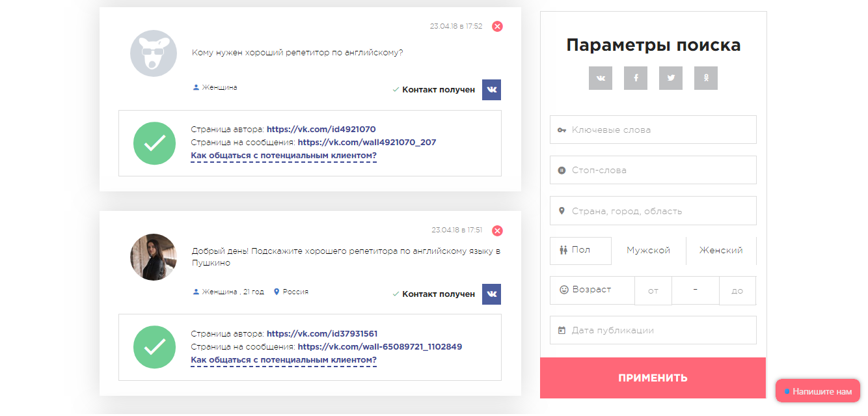The image size is (868, 416).
Task: Open the first post on VK via blue VK icon
Action: click(x=491, y=90)
